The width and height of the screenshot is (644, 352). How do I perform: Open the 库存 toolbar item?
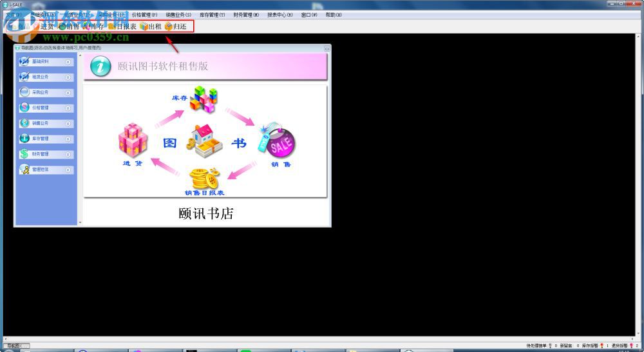[x=93, y=26]
